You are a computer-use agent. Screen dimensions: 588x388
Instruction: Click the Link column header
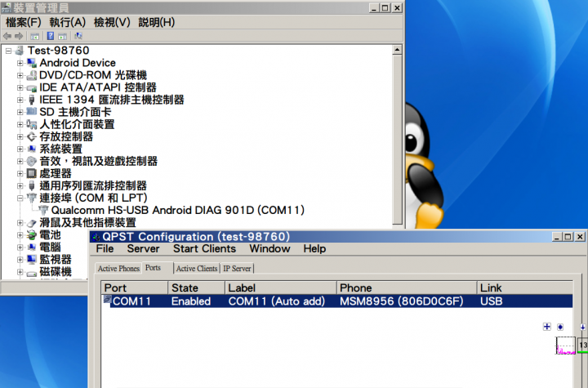525,288
